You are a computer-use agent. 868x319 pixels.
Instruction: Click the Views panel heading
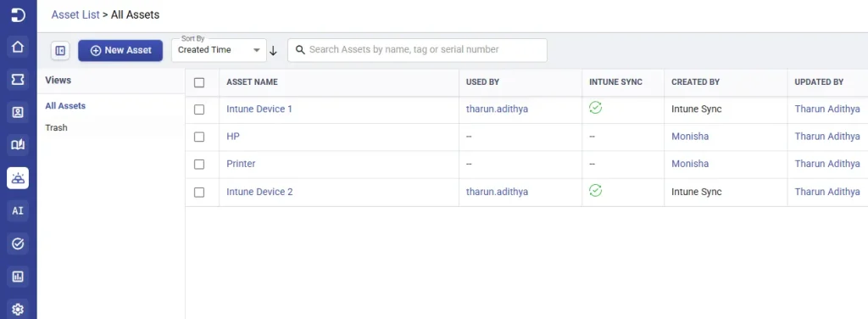[x=58, y=81]
